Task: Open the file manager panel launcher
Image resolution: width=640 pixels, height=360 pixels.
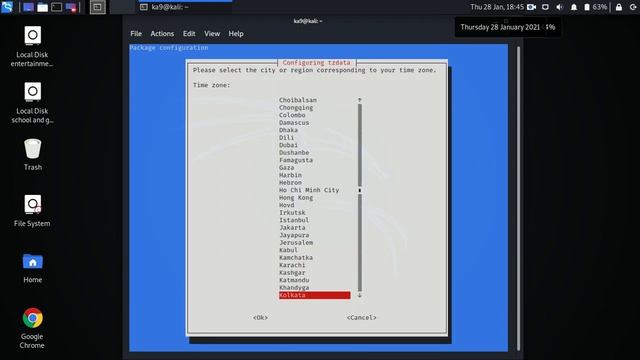Action: click(42, 7)
